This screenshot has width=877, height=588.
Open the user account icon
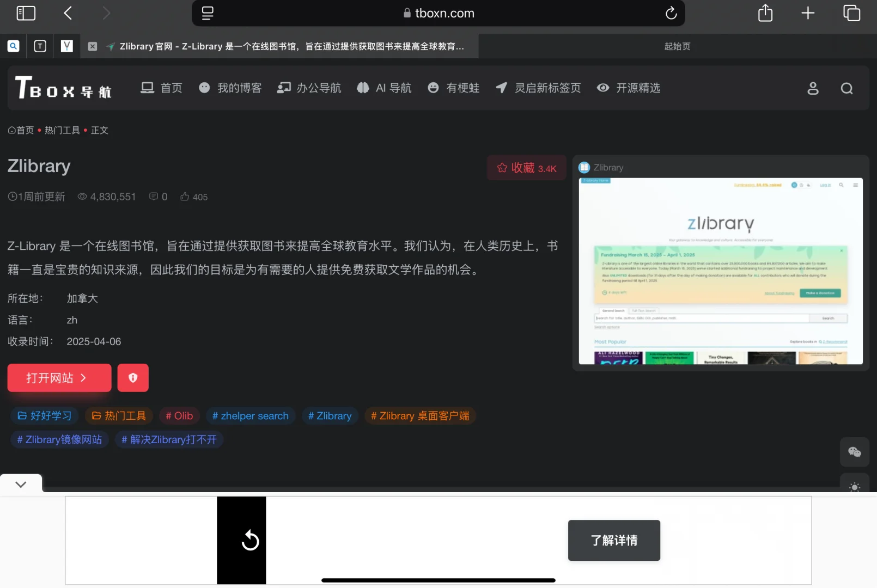[x=813, y=88]
